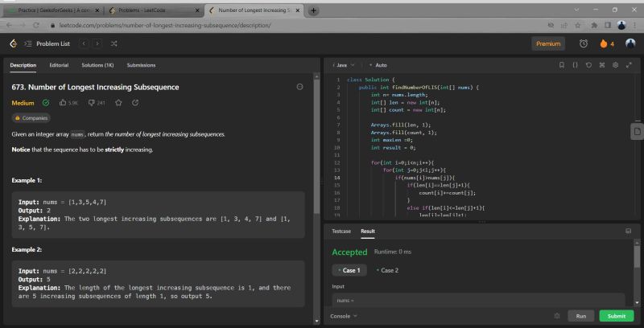Pick a random problem shuffle icon

click(114, 43)
